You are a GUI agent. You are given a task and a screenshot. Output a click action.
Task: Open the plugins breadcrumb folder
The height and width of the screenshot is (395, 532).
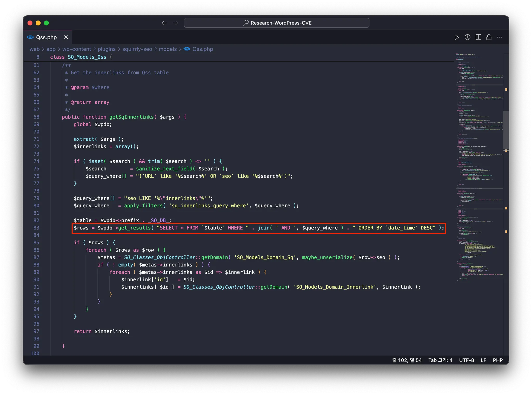click(107, 49)
